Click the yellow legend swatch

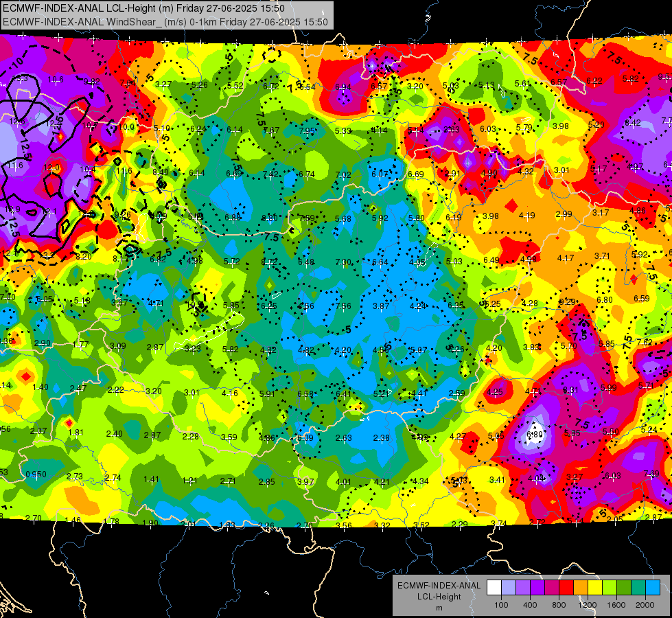pos(595,588)
